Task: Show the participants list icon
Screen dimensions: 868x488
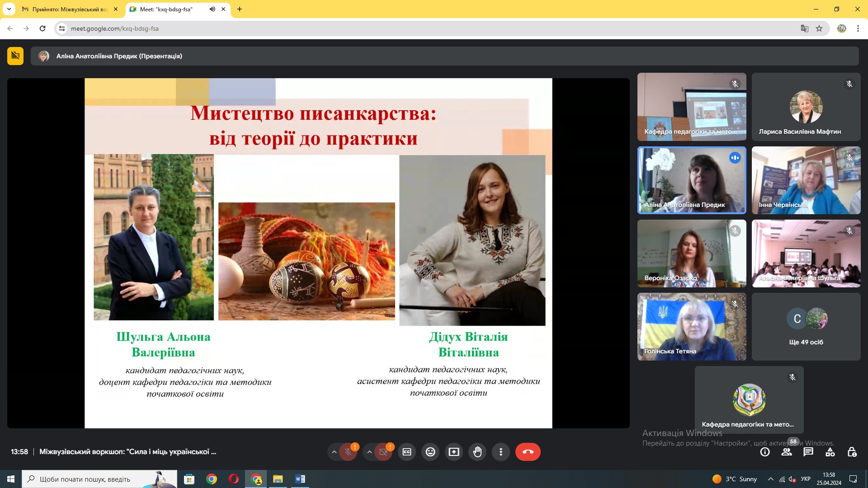Action: [x=787, y=452]
